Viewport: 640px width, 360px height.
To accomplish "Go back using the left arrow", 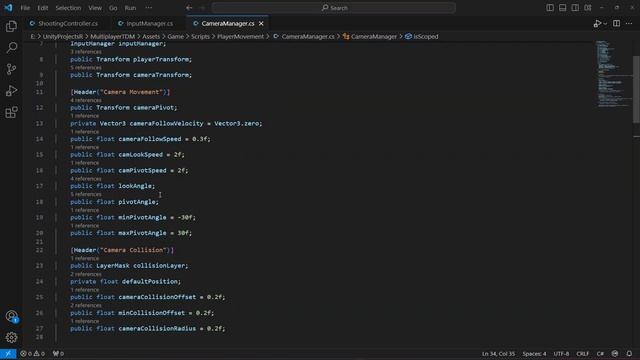I will [189, 8].
